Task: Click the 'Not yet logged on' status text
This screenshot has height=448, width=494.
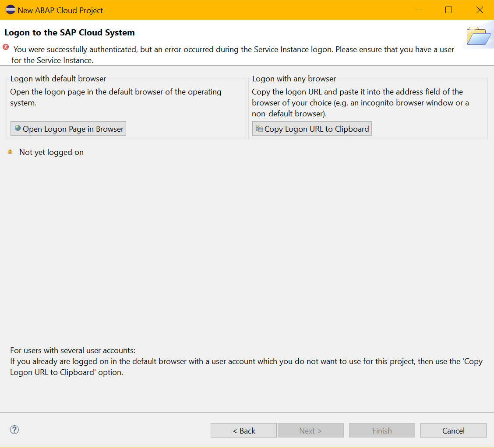Action: [51, 152]
